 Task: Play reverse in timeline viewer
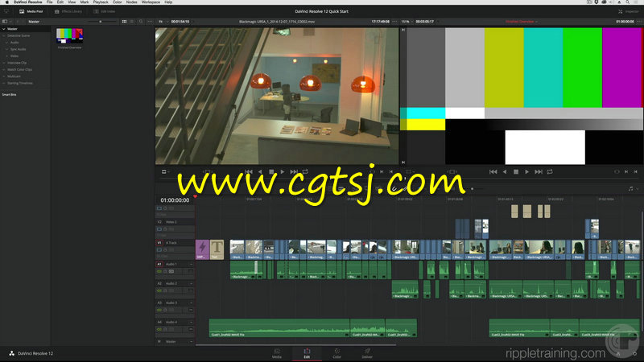505,172
